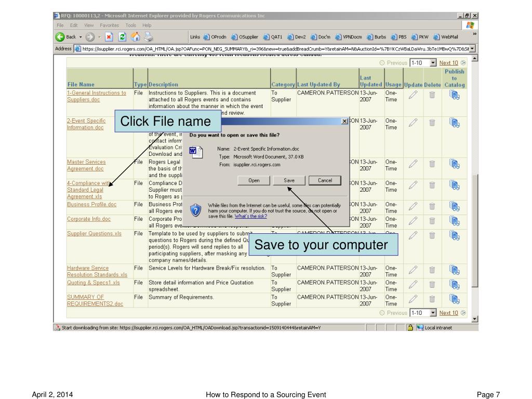The width and height of the screenshot is (532, 399).
Task: Open the bottom 1-10 records dropdown
Action: 433,313
